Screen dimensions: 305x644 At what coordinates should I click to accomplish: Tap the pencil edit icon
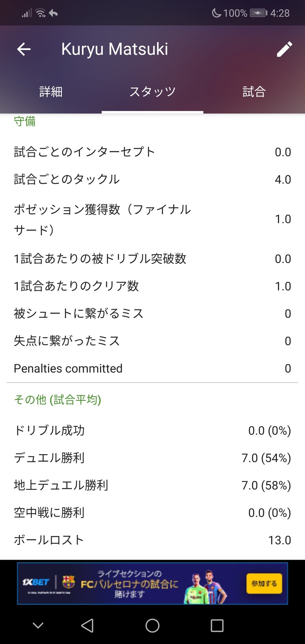[x=284, y=49]
